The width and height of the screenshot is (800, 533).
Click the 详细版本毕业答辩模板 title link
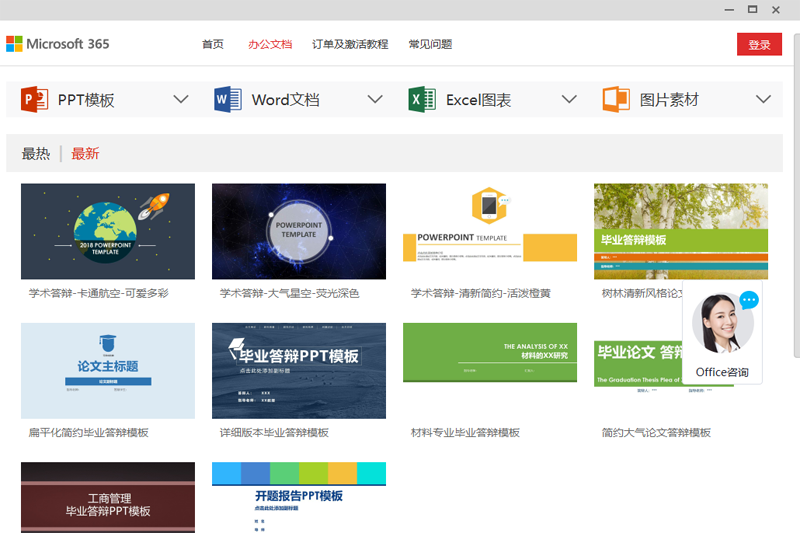[275, 433]
